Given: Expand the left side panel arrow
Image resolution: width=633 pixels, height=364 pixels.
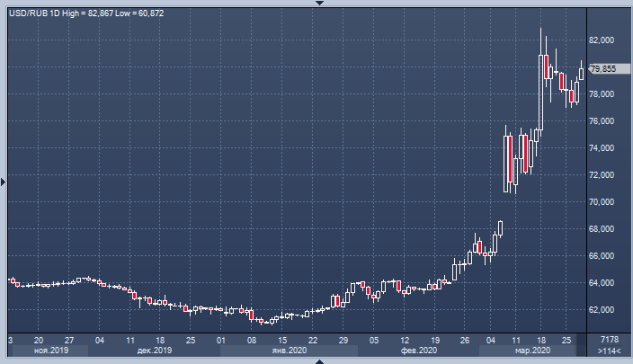Looking at the screenshot, I should coord(4,182).
